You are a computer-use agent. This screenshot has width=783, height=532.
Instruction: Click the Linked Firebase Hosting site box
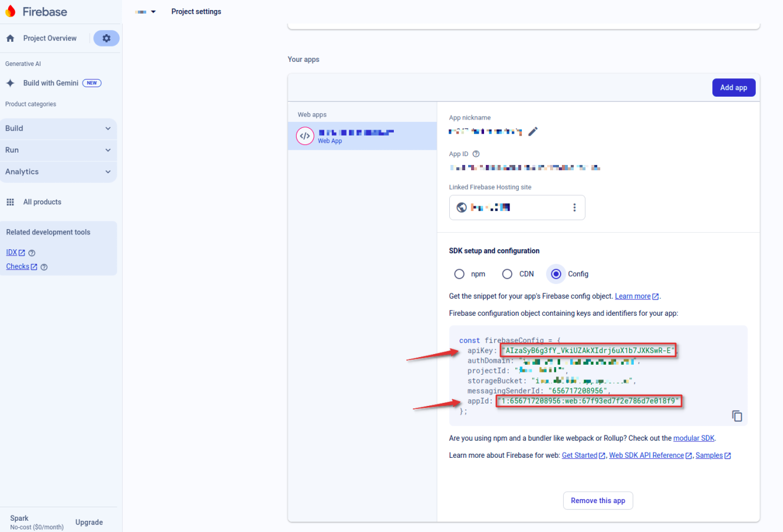tap(517, 207)
